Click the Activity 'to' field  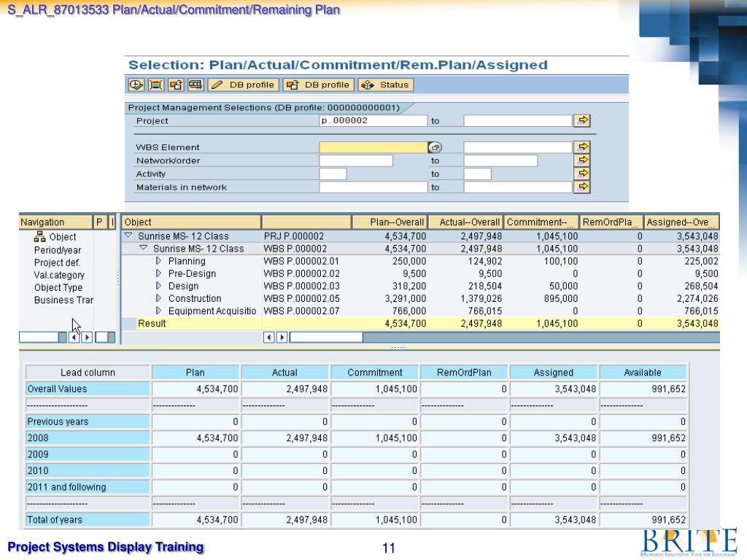coord(478,174)
